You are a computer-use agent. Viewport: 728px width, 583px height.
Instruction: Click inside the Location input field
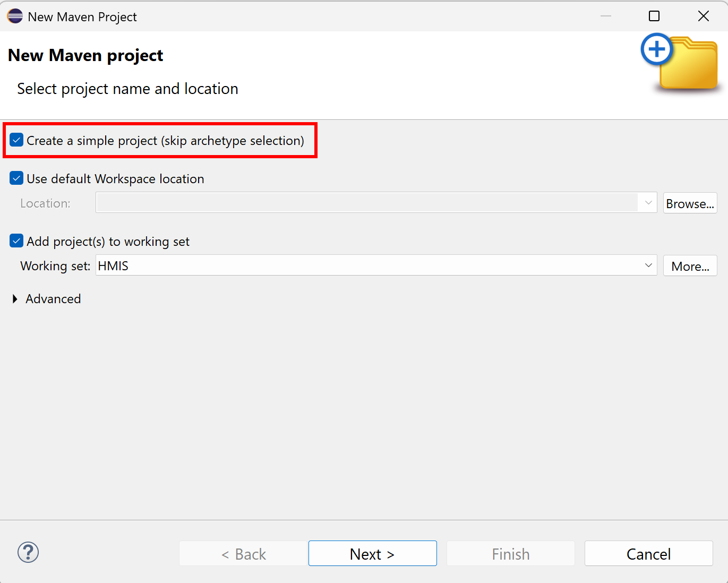367,203
